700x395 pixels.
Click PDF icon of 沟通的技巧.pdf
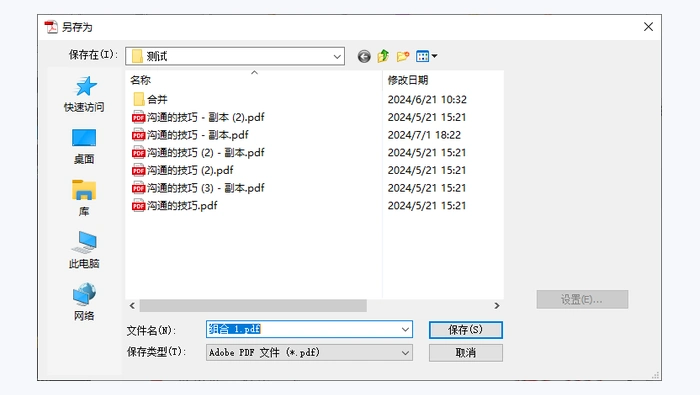pos(138,206)
